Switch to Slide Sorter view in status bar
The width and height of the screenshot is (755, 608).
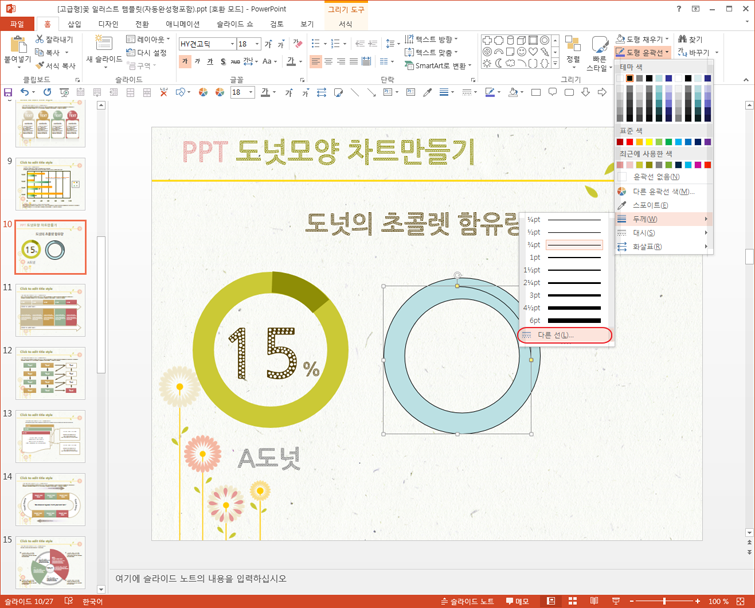(573, 601)
